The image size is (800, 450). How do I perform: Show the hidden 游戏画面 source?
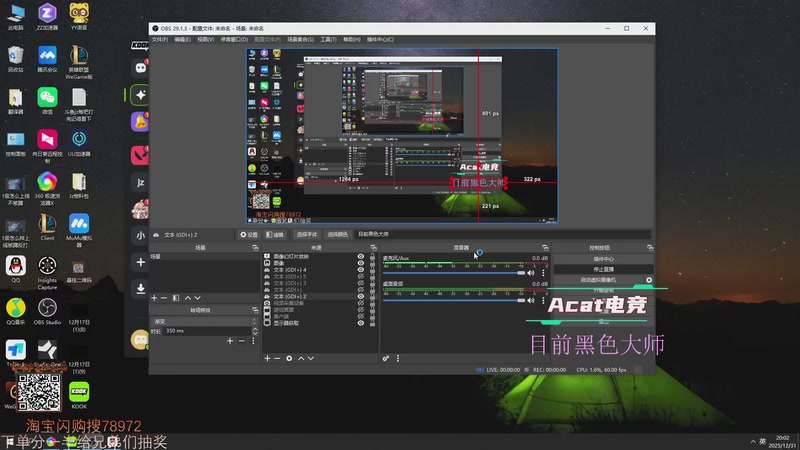tap(361, 310)
